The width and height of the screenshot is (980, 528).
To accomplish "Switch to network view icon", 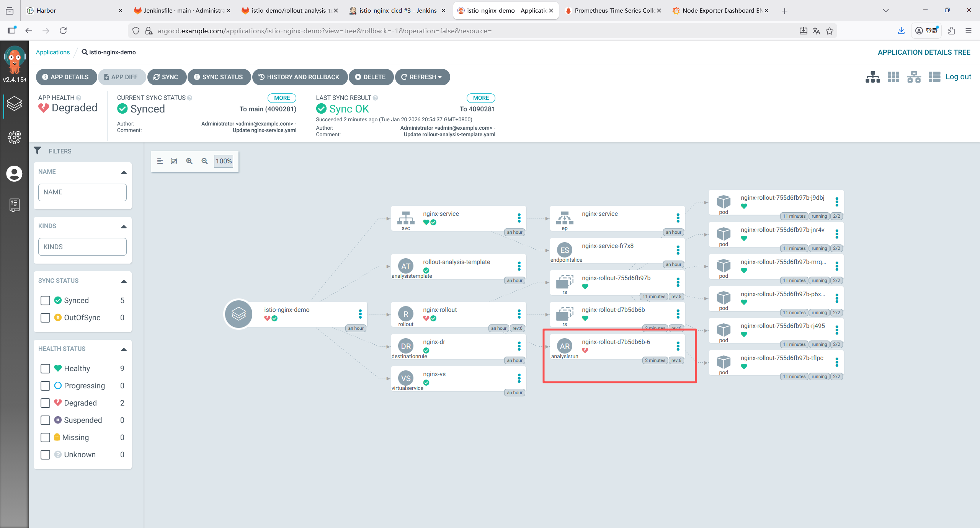I will pyautogui.click(x=914, y=77).
